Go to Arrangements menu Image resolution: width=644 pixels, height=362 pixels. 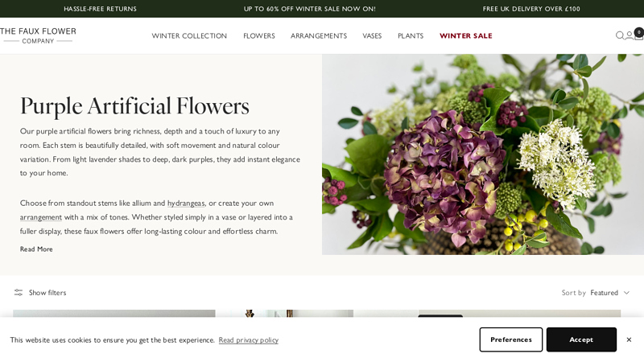[x=319, y=35]
